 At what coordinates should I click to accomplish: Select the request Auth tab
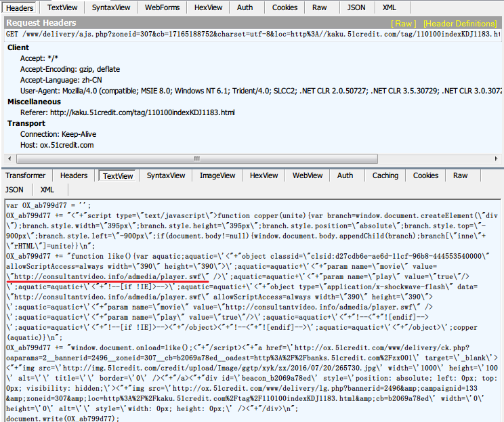point(245,7)
